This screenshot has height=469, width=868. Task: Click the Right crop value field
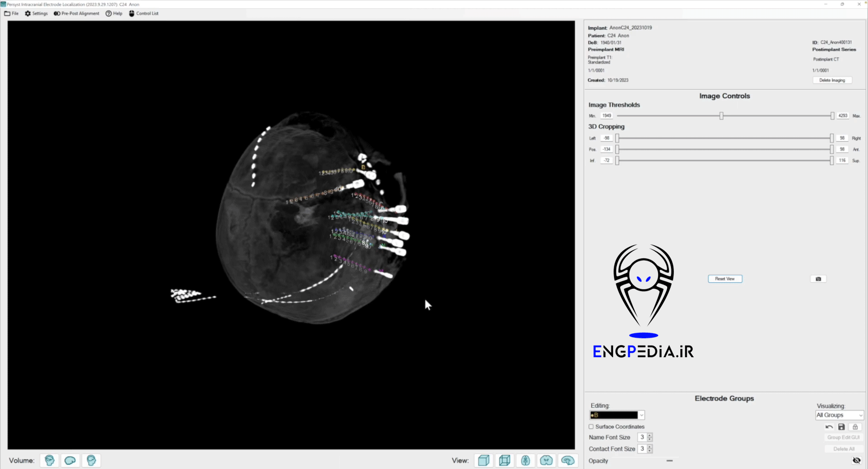tap(843, 138)
